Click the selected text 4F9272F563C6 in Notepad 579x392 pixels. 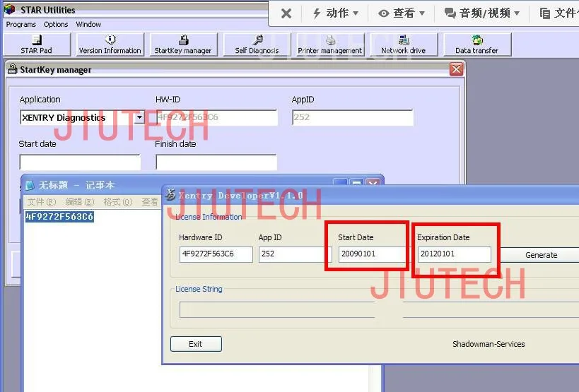59,216
